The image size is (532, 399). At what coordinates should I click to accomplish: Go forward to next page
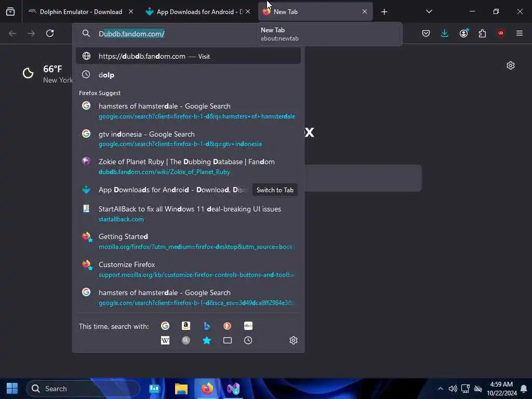click(x=31, y=33)
